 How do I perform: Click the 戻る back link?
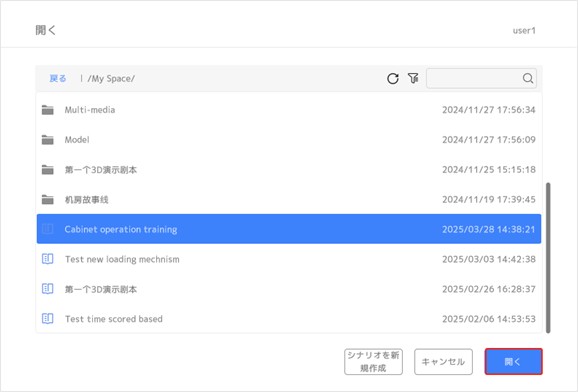58,79
